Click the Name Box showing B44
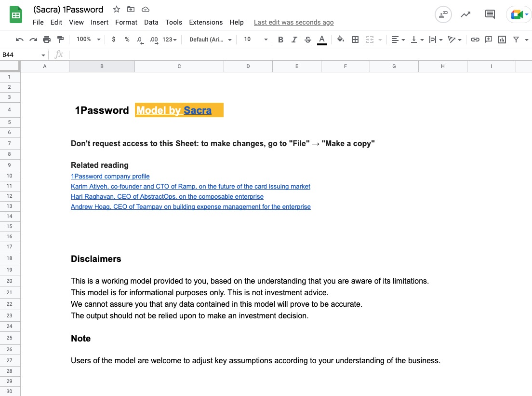 click(x=20, y=55)
